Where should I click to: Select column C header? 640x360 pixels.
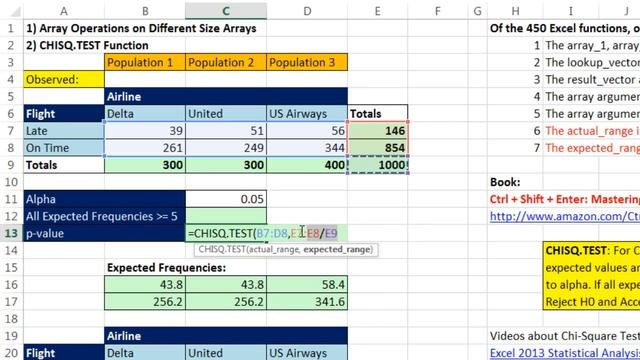pyautogui.click(x=226, y=11)
